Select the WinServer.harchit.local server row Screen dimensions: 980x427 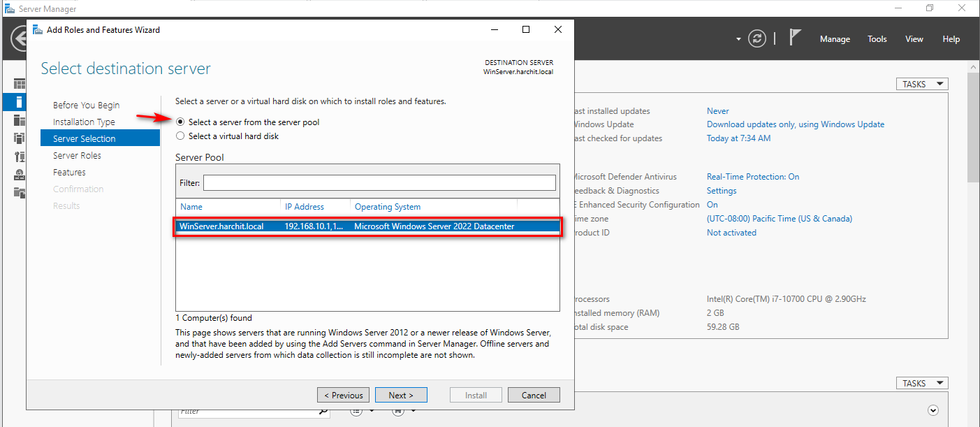[367, 226]
